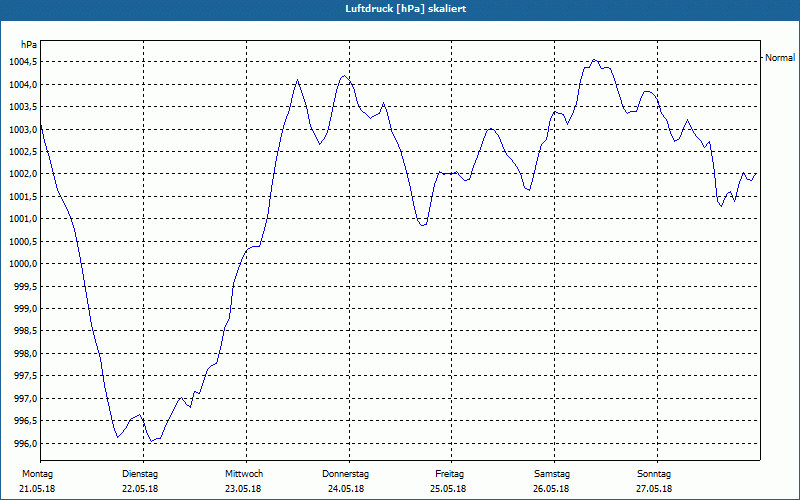Click the date 25.05.18
Screen dimensions: 800x500
click(x=448, y=489)
